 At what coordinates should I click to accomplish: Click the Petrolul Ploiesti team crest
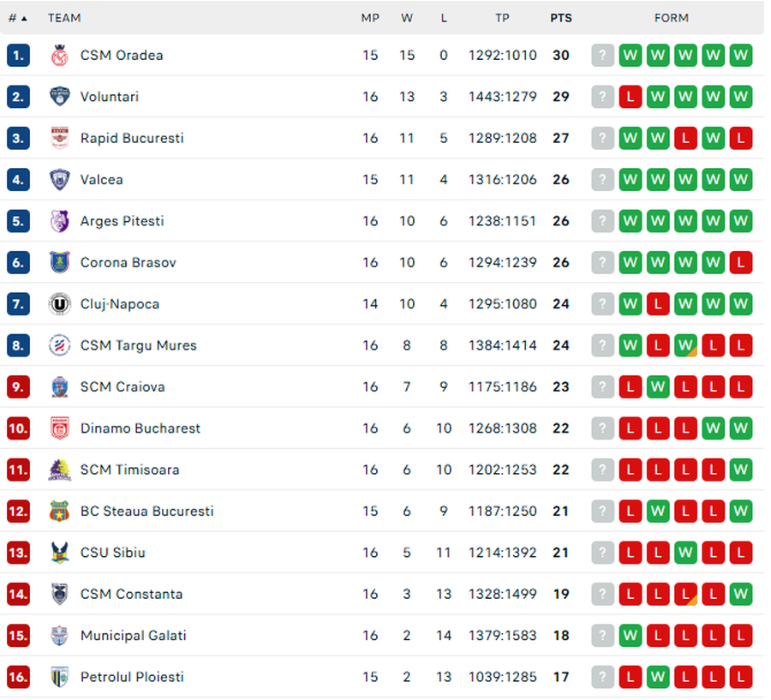click(x=59, y=677)
